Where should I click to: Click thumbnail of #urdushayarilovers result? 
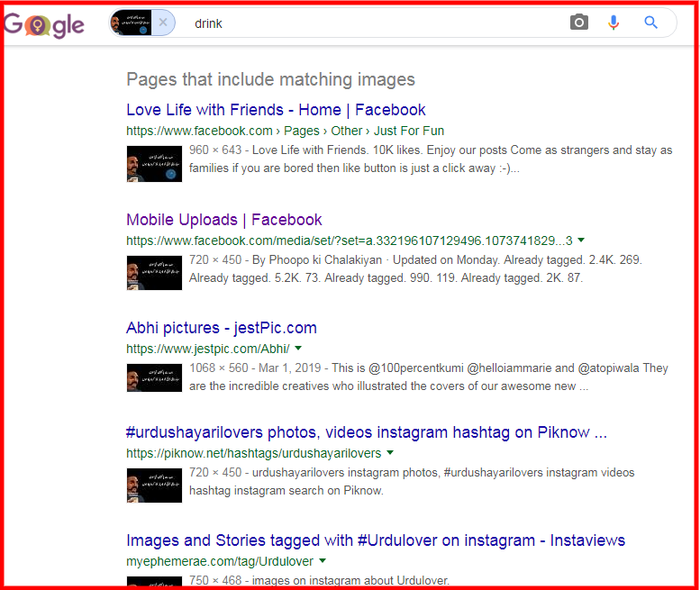pyautogui.click(x=154, y=486)
